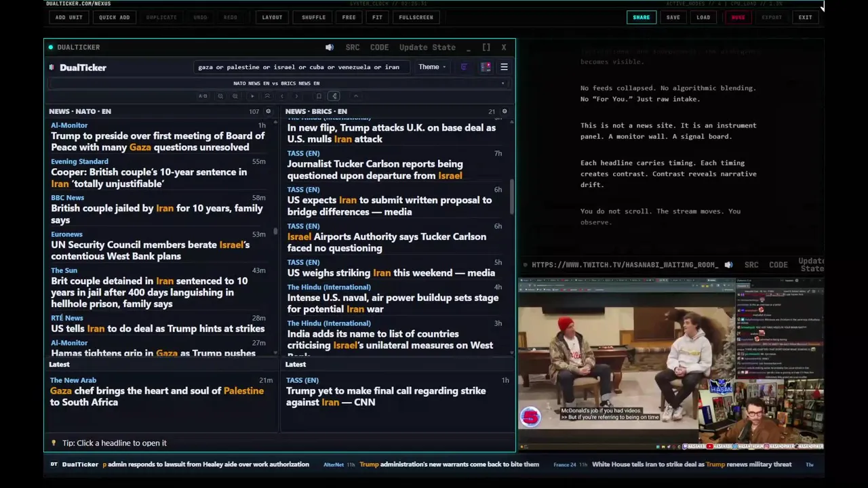
Task: Mute the DualTicker unit speaker icon
Action: click(330, 47)
